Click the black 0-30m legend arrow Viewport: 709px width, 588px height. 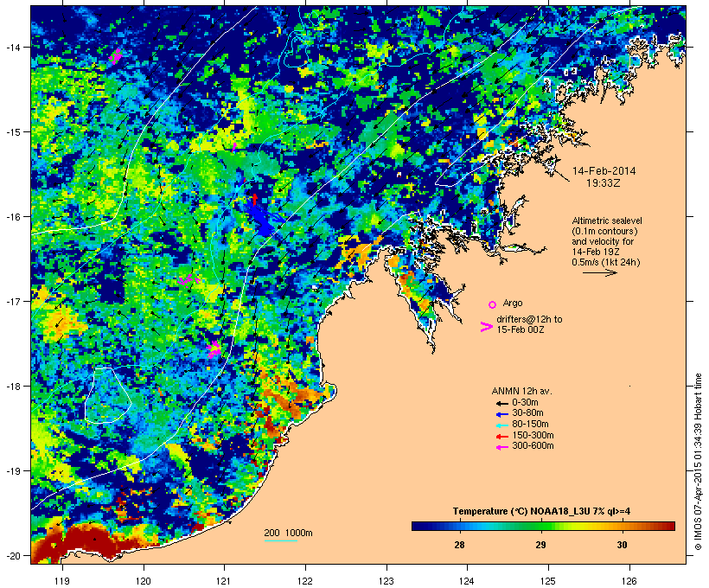coord(501,403)
